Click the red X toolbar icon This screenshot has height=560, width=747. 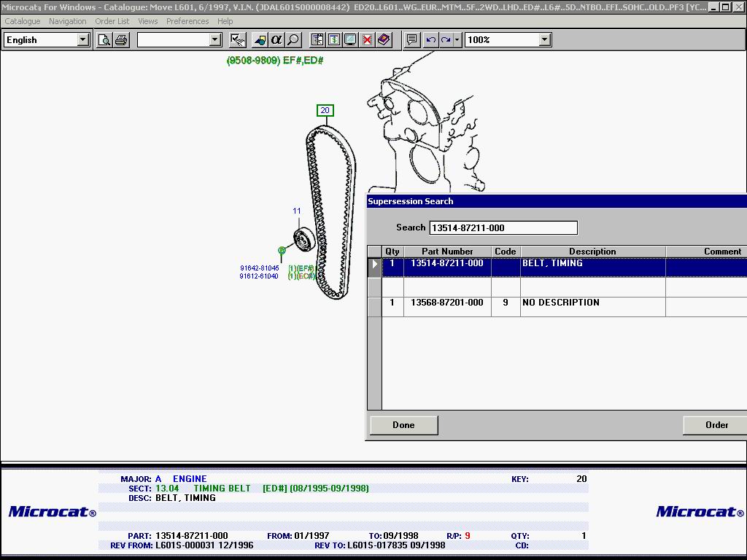click(367, 39)
